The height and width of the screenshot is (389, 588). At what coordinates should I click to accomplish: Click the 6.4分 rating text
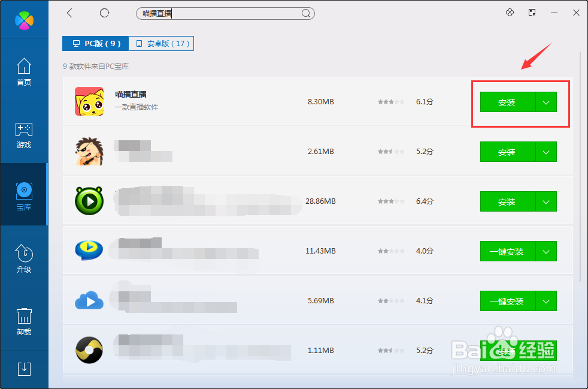tap(425, 201)
